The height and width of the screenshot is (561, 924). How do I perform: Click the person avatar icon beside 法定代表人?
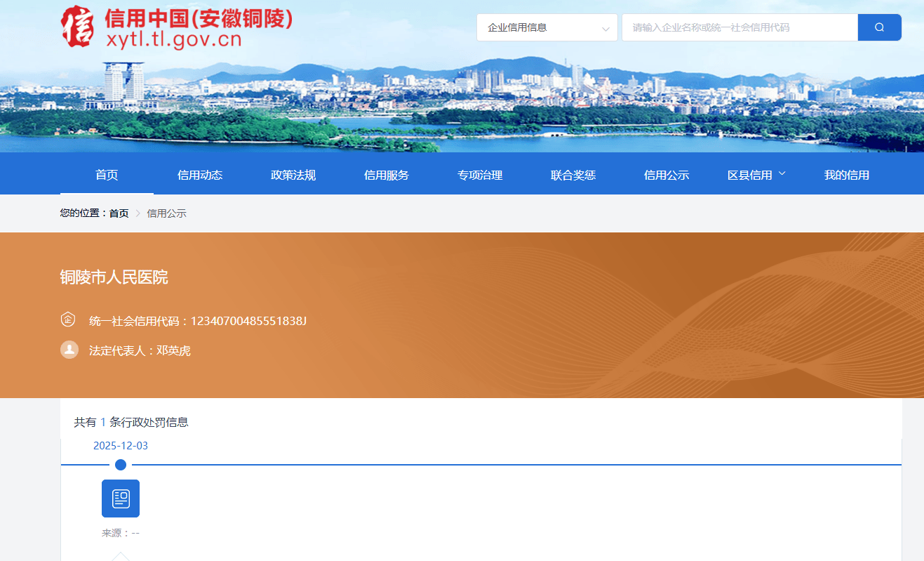[69, 350]
